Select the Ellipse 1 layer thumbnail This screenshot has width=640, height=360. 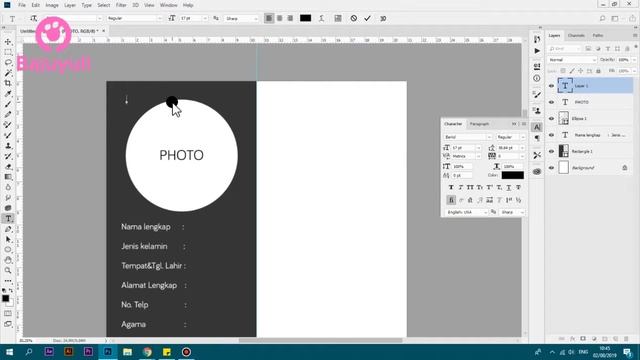point(563,118)
